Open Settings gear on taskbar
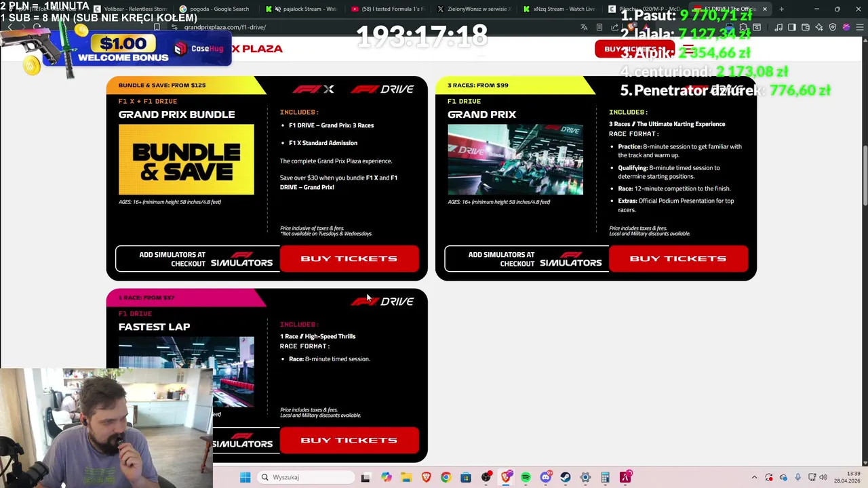Screen dimensions: 868x488 (585, 477)
